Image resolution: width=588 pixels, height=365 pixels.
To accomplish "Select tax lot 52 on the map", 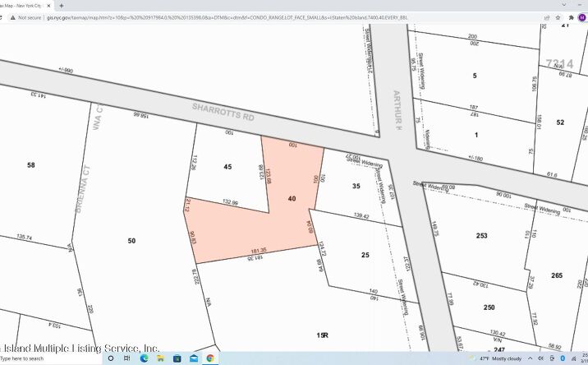I will [x=560, y=122].
